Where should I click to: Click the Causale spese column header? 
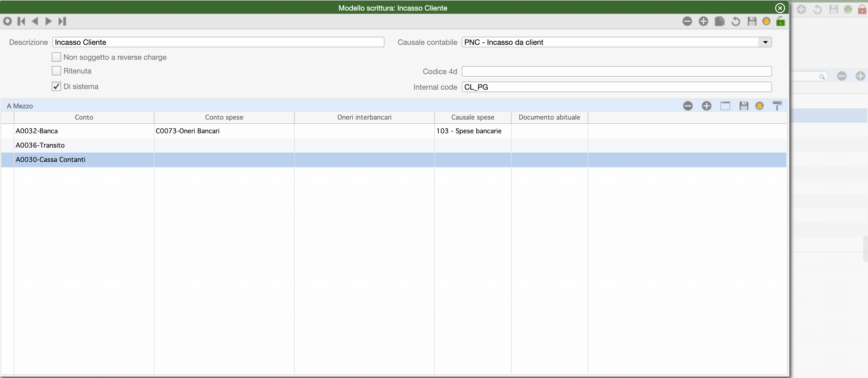pos(473,117)
